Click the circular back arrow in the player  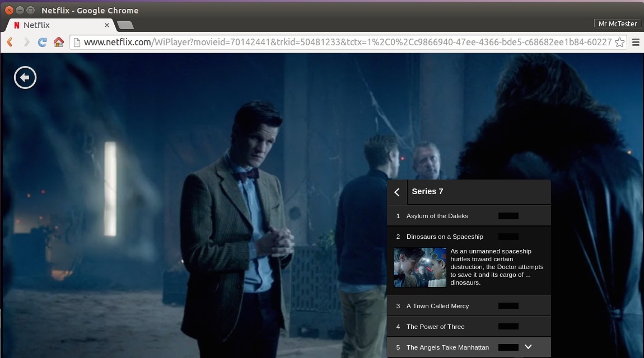click(x=25, y=78)
